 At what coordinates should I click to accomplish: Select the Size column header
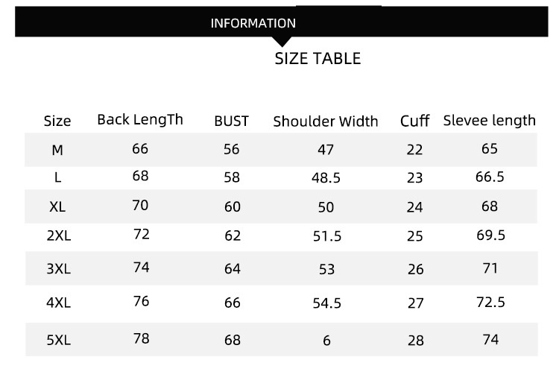(x=57, y=121)
